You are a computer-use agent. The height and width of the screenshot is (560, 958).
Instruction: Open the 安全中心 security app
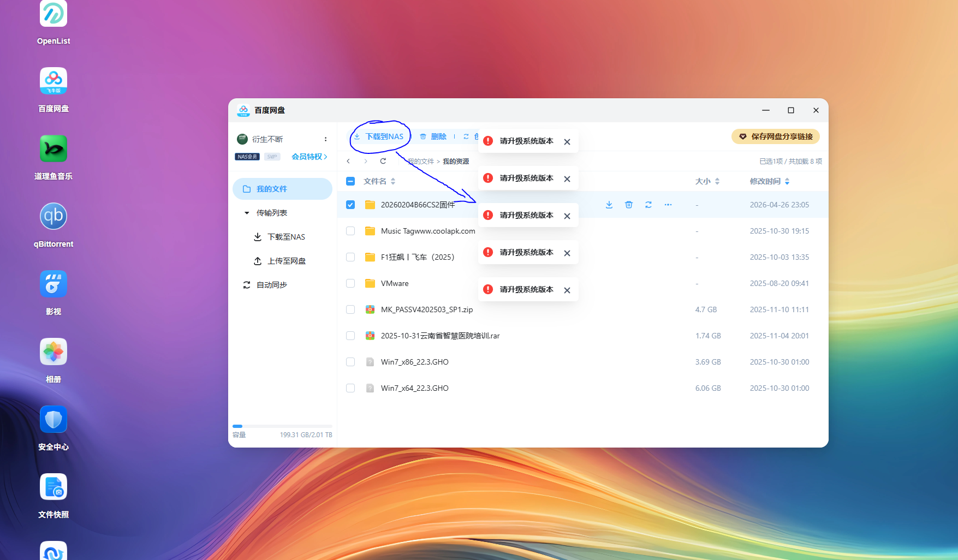coord(53,419)
